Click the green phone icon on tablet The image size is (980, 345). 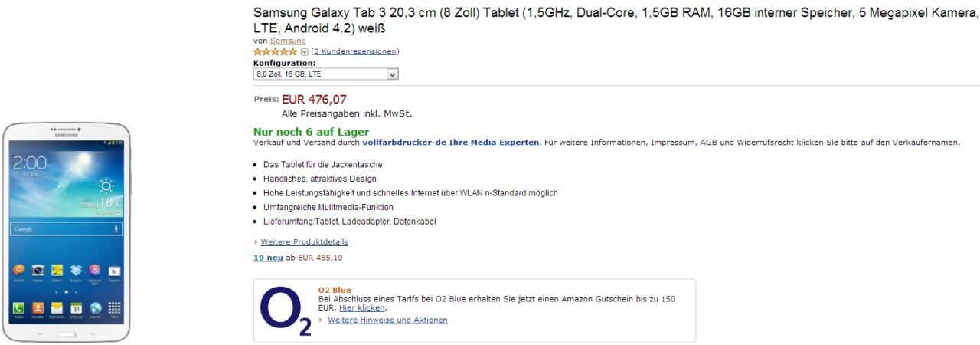tap(18, 308)
